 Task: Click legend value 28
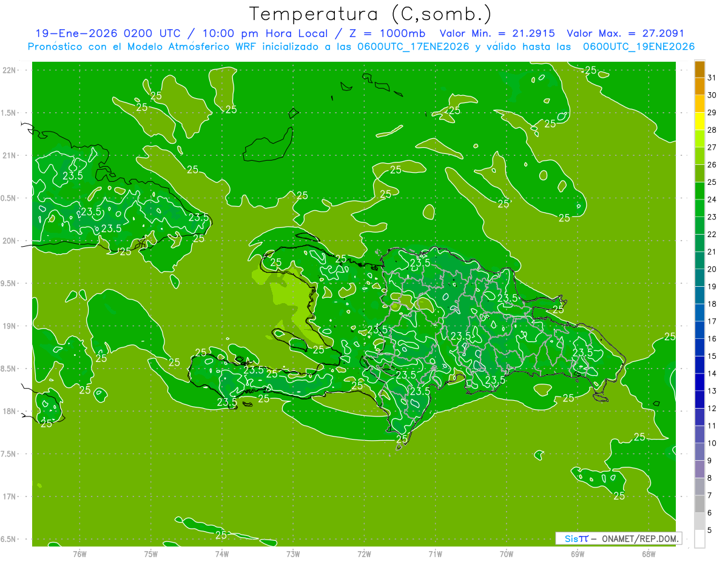[712, 130]
